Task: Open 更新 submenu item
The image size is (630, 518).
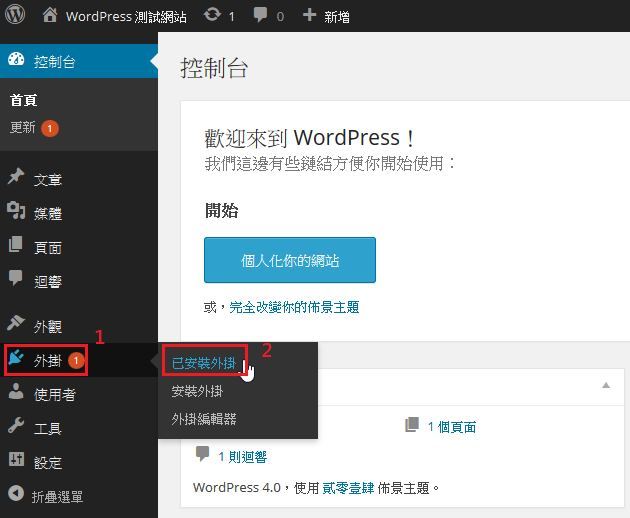Action: [22, 127]
